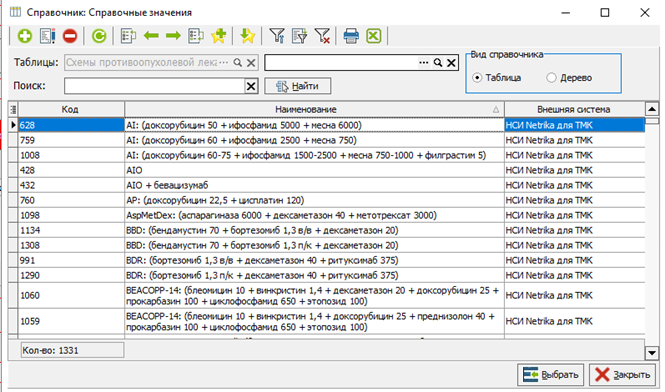This screenshot has width=665, height=392.
Task: Select the row with code 1008
Action: point(327,155)
